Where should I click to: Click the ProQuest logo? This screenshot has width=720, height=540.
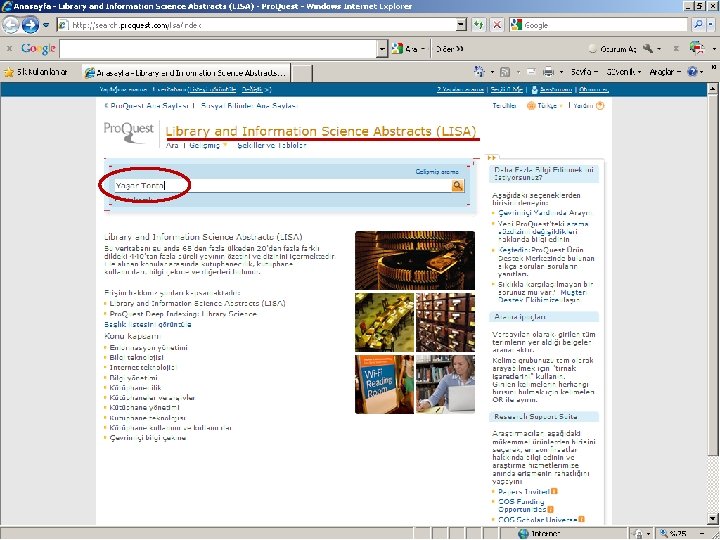129,132
